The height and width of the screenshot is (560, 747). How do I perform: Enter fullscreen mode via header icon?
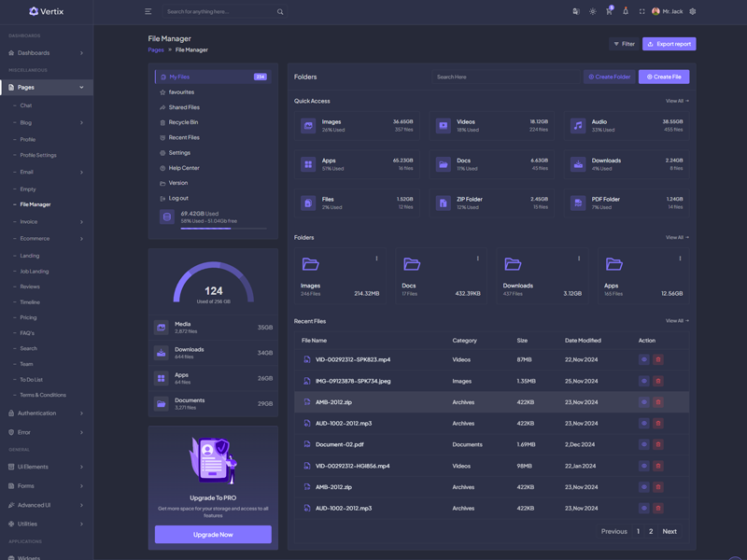(641, 11)
